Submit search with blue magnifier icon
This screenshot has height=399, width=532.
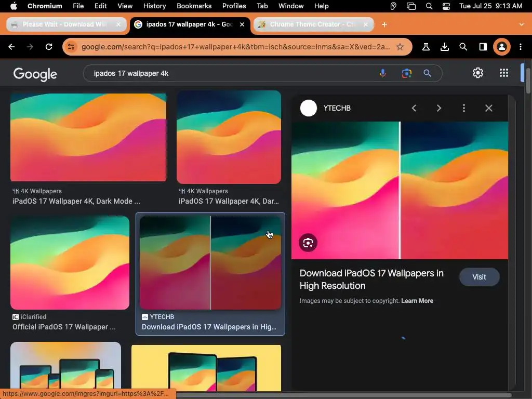427,73
